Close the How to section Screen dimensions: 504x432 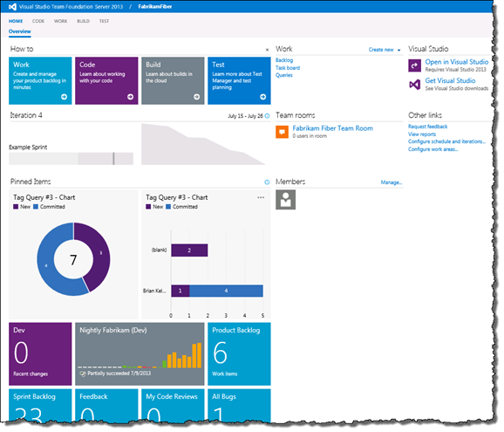[x=267, y=50]
